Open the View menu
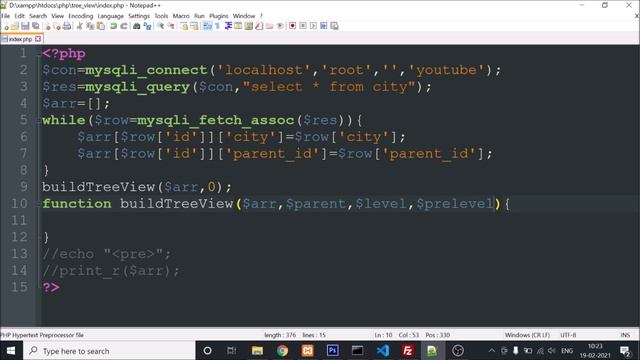 [x=58, y=16]
